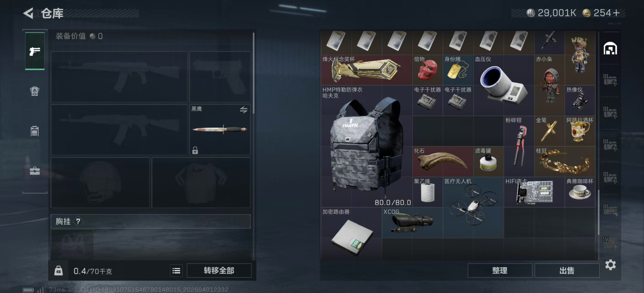
Task: Open the warehouse settings gear icon
Action: click(x=610, y=265)
